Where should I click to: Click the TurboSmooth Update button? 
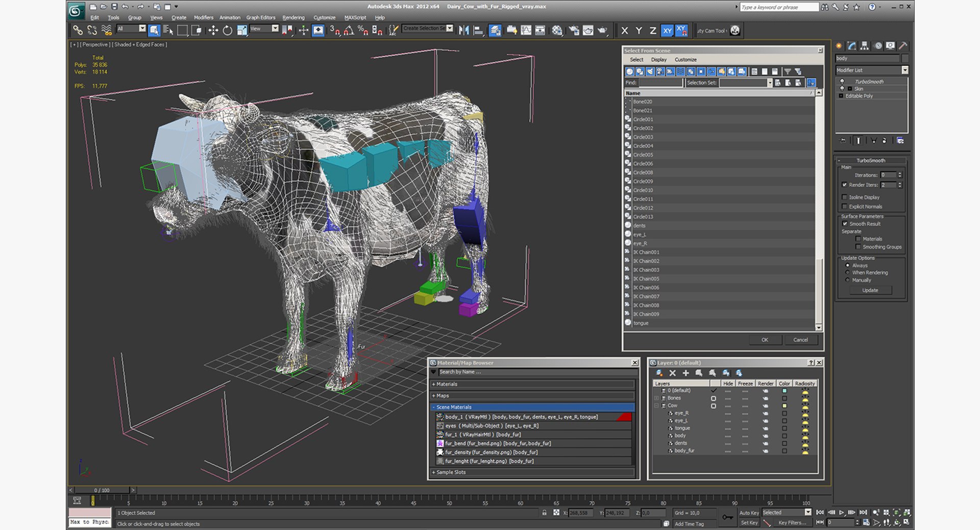click(x=870, y=290)
